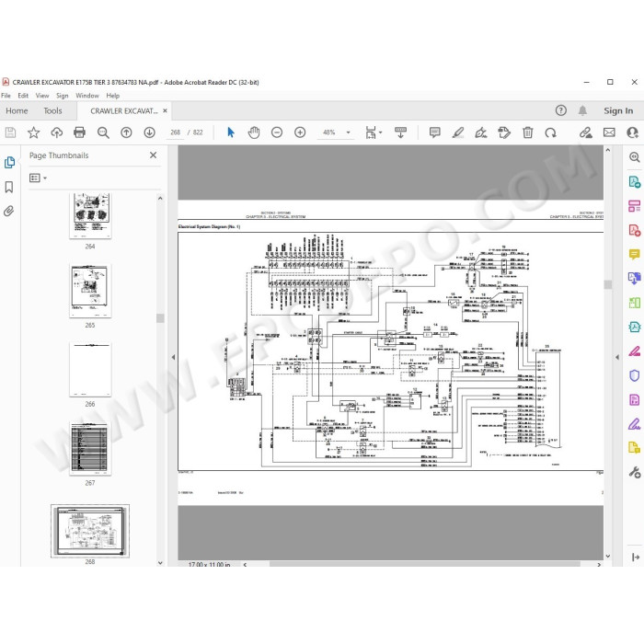Image resolution: width=644 pixels, height=644 pixels.
Task: Rotate the page view
Action: [550, 132]
